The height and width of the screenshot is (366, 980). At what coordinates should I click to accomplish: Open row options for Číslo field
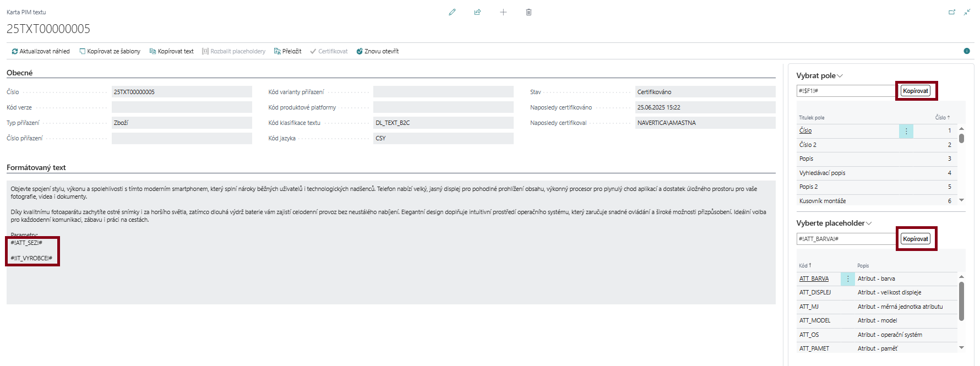click(906, 131)
